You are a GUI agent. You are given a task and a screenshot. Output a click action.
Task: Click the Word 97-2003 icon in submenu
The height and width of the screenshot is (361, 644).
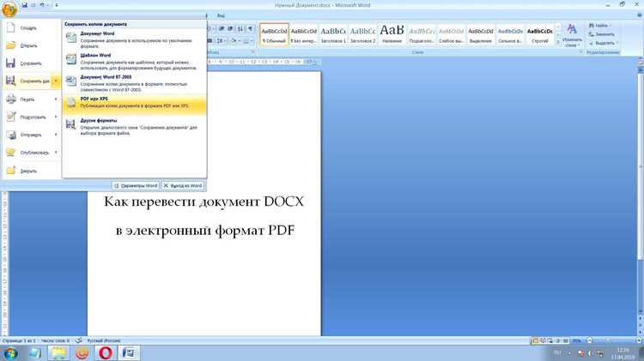71,81
